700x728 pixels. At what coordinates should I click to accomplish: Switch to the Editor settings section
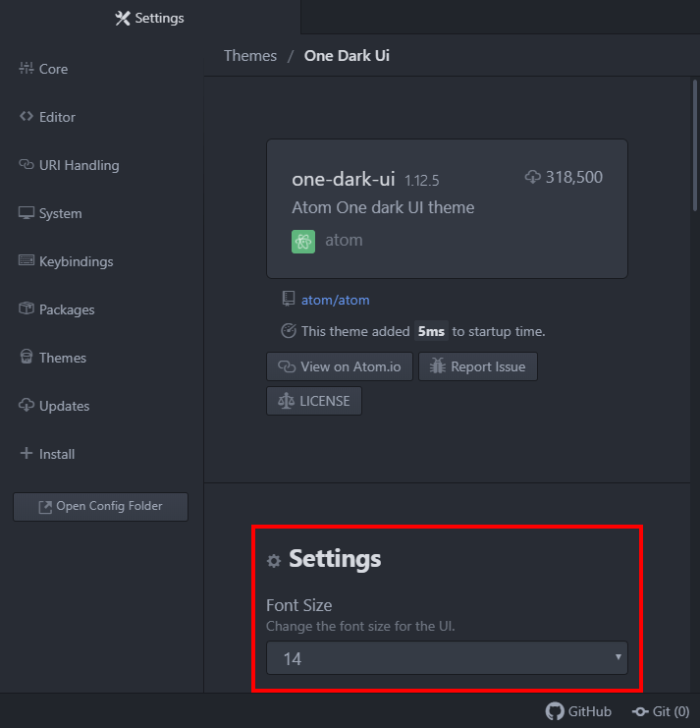57,117
